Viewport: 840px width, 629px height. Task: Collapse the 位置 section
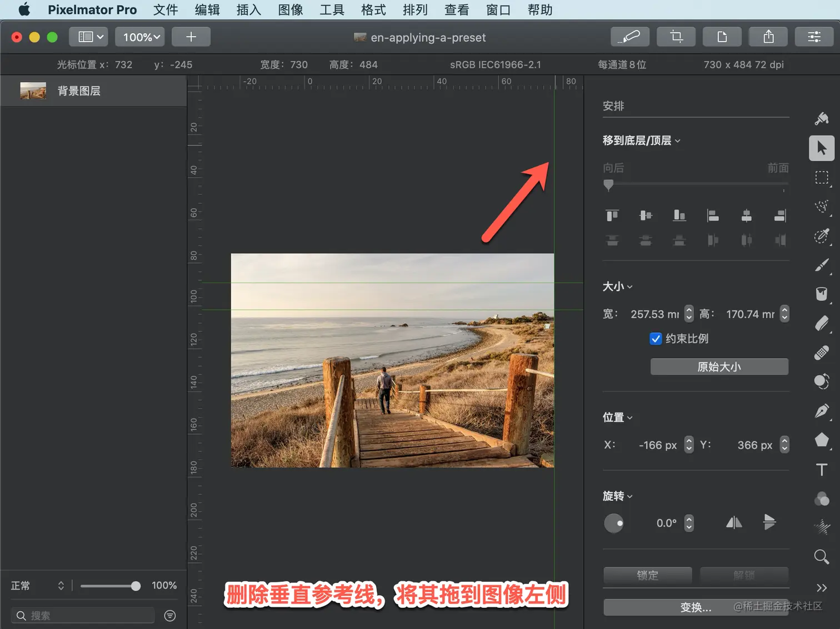pos(617,417)
